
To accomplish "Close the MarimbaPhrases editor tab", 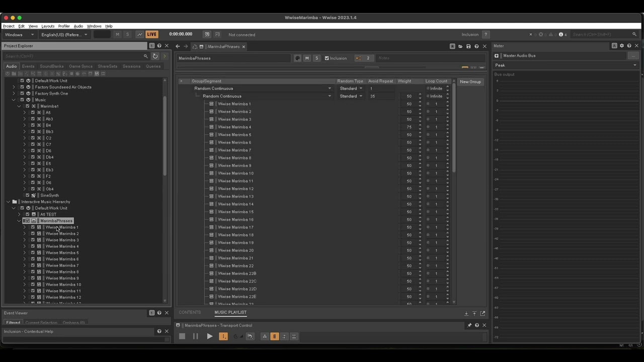I will pyautogui.click(x=244, y=47).
